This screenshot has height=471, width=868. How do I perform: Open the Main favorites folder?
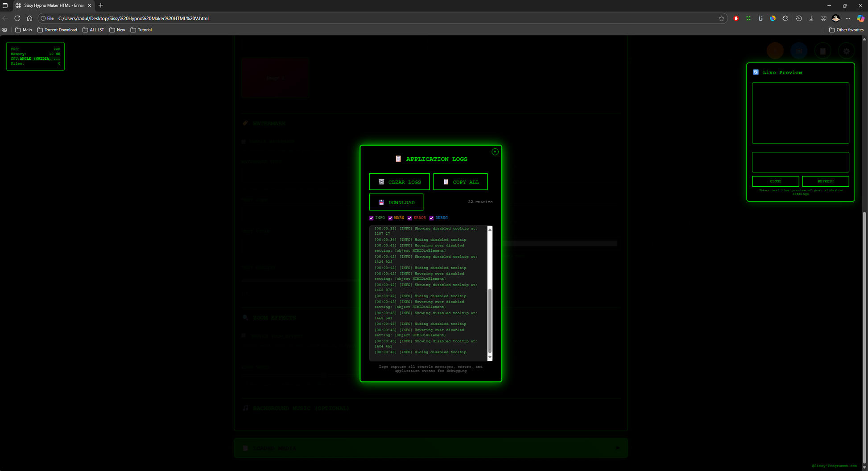point(24,30)
